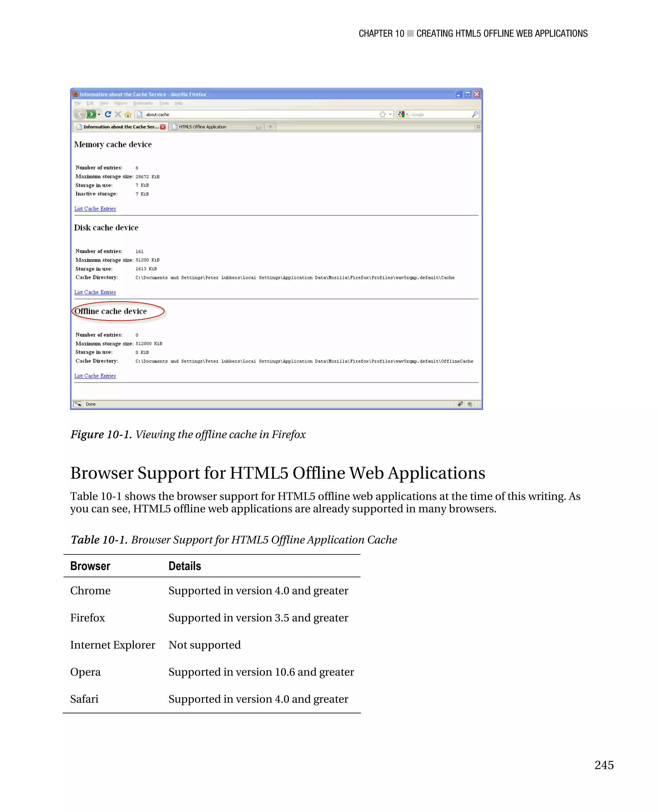
Task: Click the 'Firefox' table cell
Action: [x=88, y=618]
